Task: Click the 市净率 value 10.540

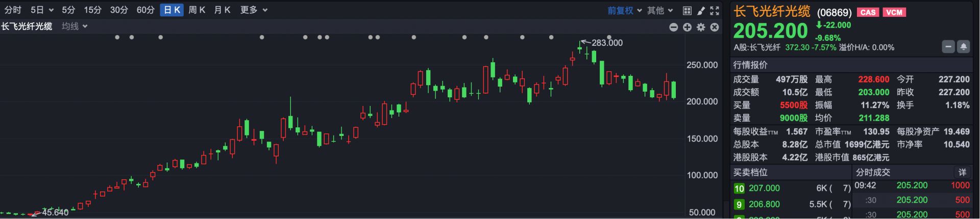Action: pyautogui.click(x=957, y=145)
